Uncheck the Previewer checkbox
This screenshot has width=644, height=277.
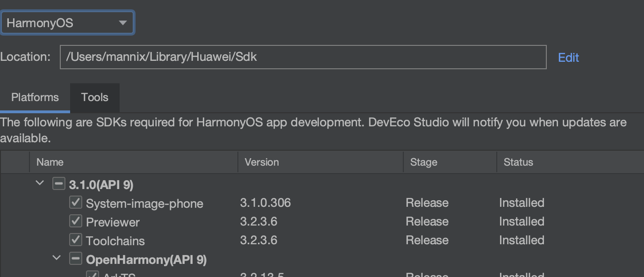click(75, 221)
